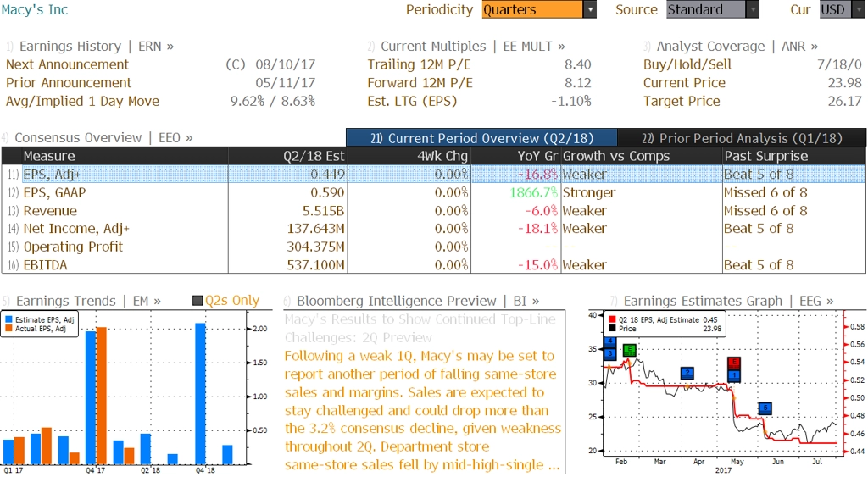The height and width of the screenshot is (477, 868).
Task: Open Analyst Coverage ANR link
Action: [737, 47]
